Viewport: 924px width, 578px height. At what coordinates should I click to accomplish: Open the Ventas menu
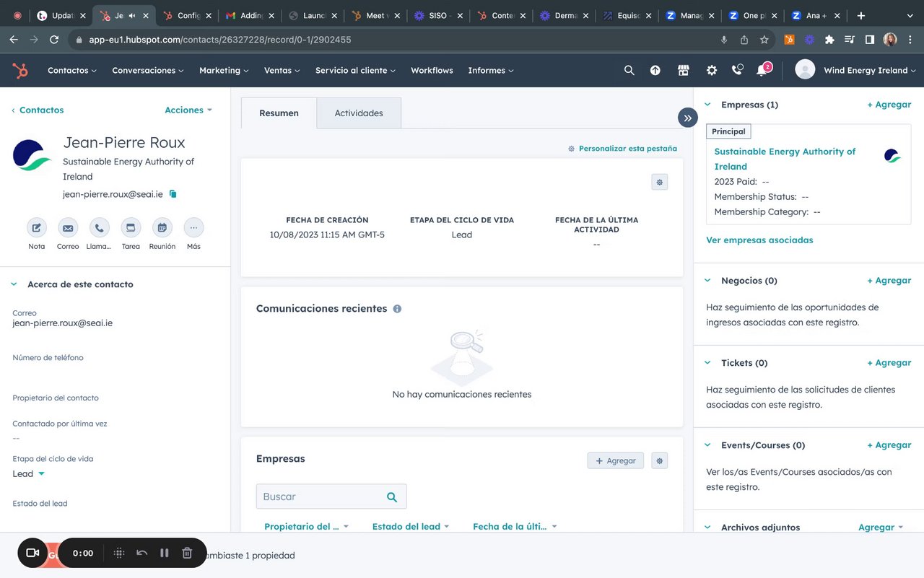(282, 70)
